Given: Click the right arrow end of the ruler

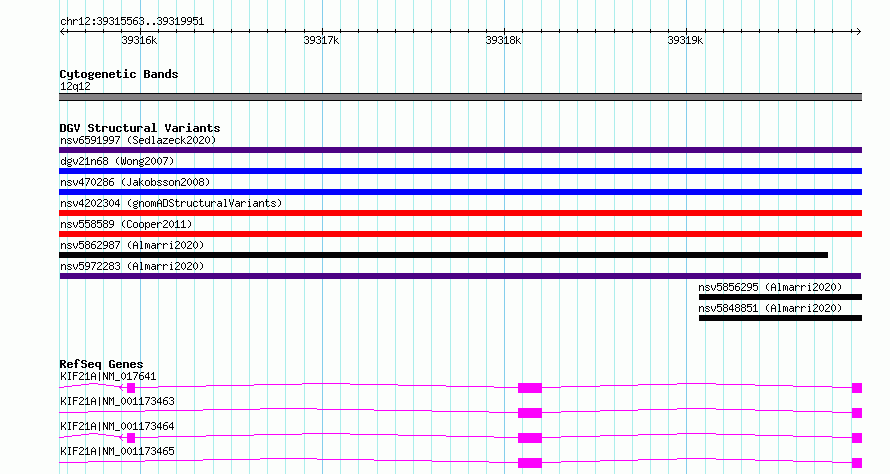Looking at the screenshot, I should click(x=858, y=31).
